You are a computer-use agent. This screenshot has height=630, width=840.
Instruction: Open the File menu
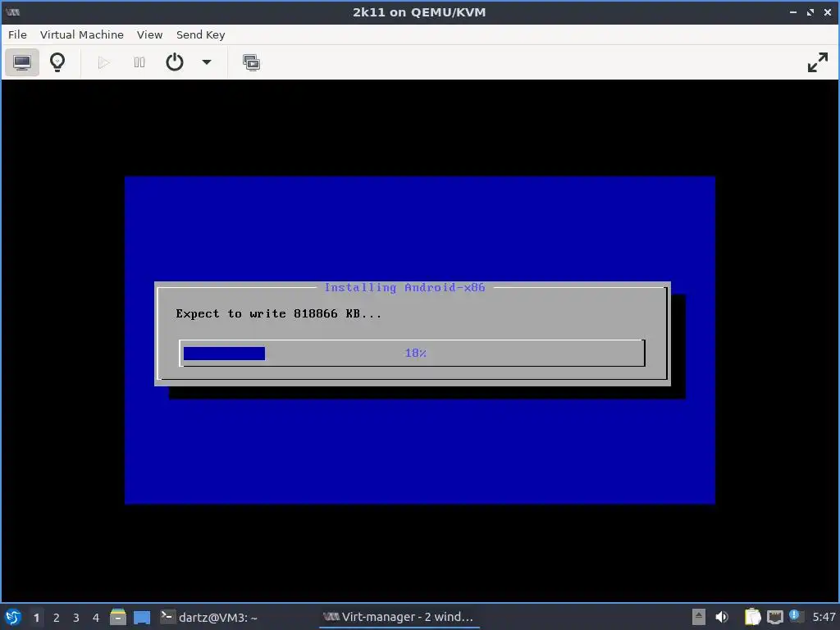17,34
